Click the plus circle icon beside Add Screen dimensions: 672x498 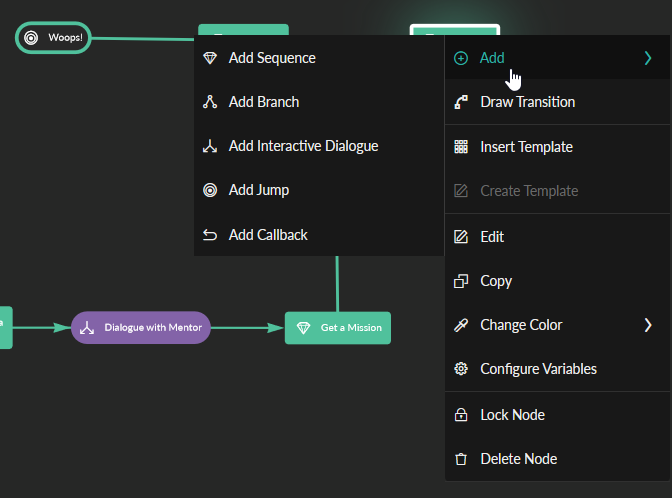click(x=461, y=58)
